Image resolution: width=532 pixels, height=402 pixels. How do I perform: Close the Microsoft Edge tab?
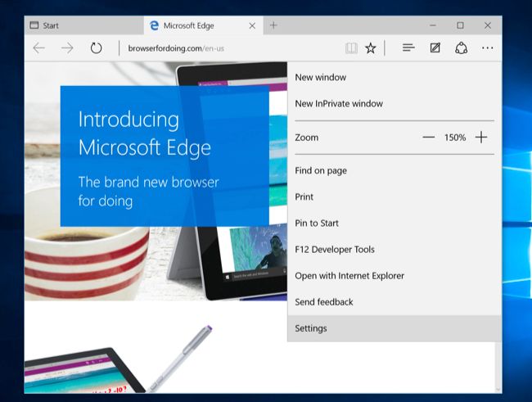coord(252,26)
